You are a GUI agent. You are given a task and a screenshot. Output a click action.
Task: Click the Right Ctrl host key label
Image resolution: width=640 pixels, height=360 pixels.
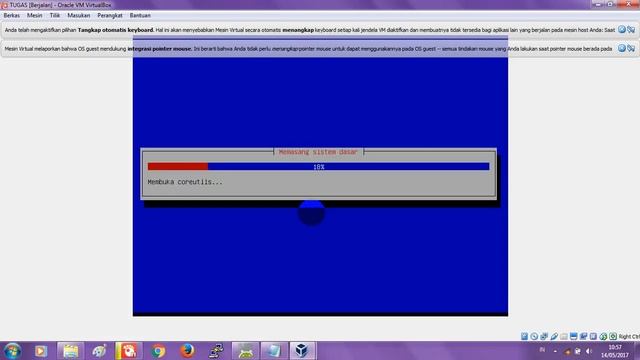click(629, 337)
